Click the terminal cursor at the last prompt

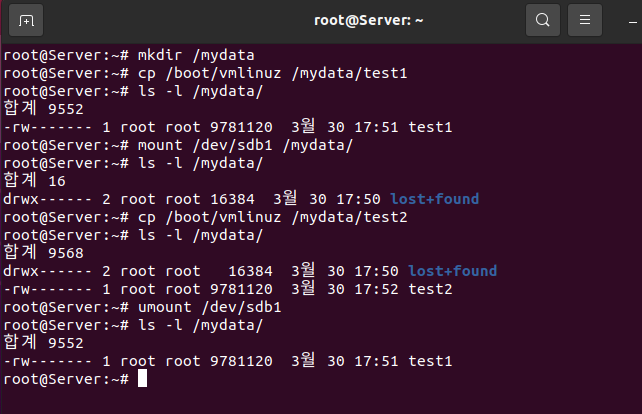tap(142, 378)
